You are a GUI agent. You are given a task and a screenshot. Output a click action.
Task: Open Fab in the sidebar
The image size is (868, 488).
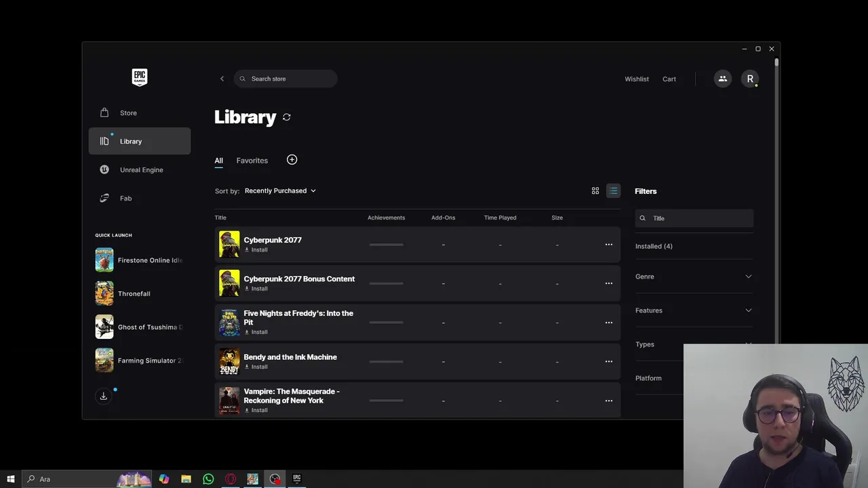click(x=140, y=198)
